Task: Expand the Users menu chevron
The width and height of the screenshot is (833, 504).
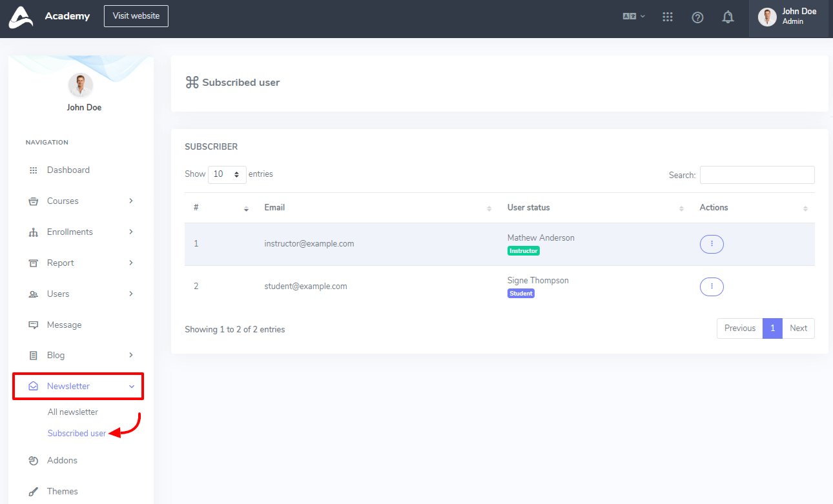Action: (x=131, y=294)
